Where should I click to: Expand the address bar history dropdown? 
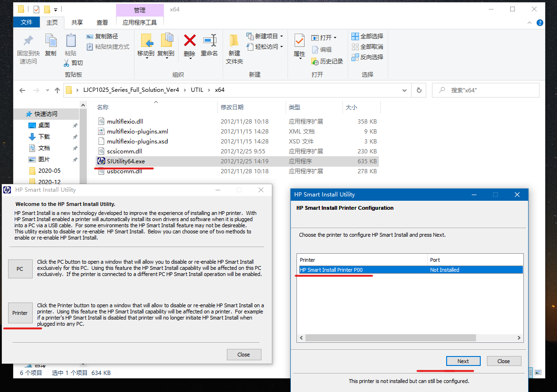pyautogui.click(x=404, y=90)
